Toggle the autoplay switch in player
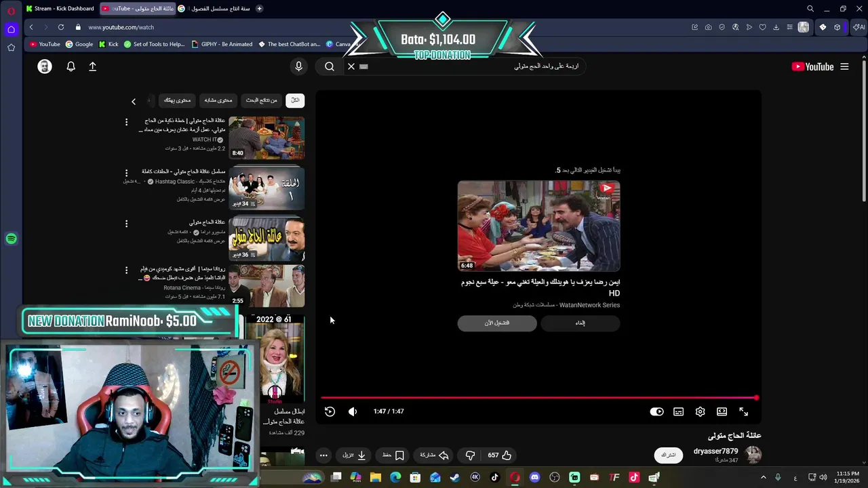Viewport: 868px width, 488px height. 656,411
